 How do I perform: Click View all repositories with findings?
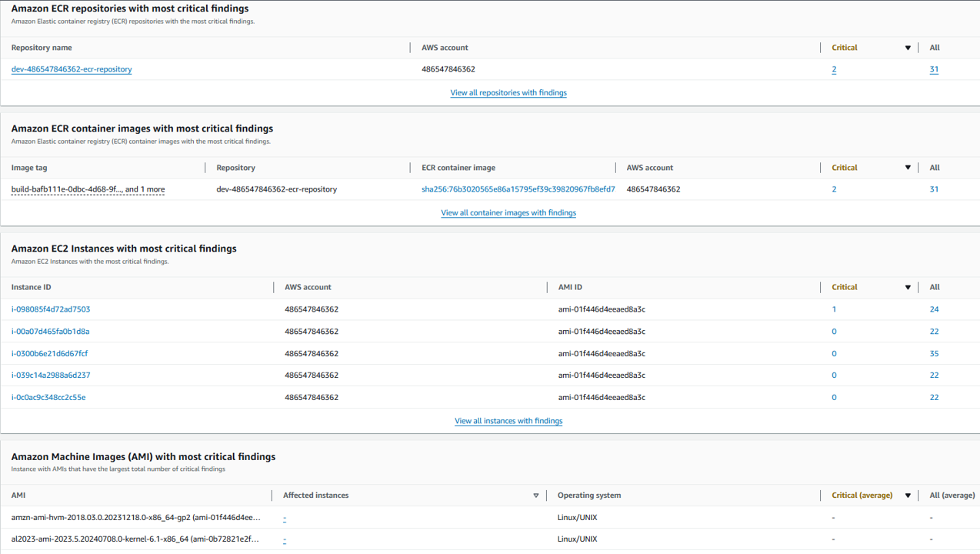(x=508, y=92)
